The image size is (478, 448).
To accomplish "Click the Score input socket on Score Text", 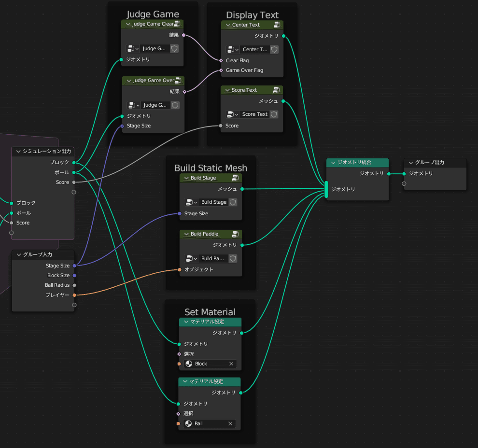I will [x=221, y=126].
